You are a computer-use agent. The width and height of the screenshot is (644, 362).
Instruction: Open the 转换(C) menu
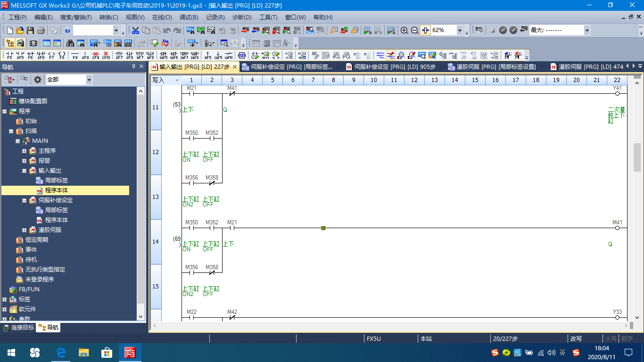click(x=108, y=17)
